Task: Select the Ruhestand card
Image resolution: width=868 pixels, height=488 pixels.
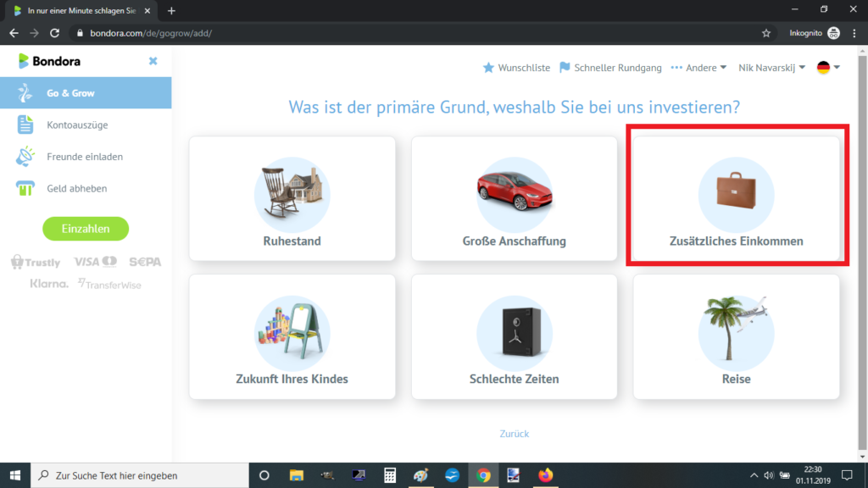Action: click(x=292, y=198)
